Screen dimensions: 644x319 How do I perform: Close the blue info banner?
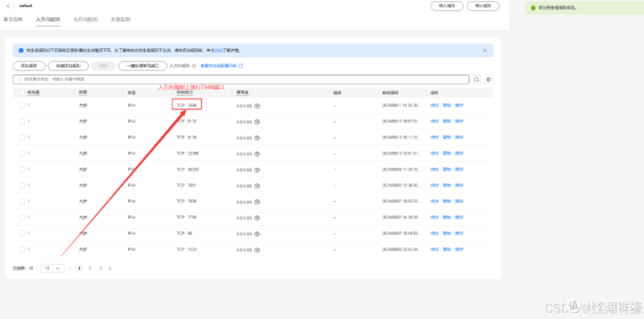click(485, 51)
